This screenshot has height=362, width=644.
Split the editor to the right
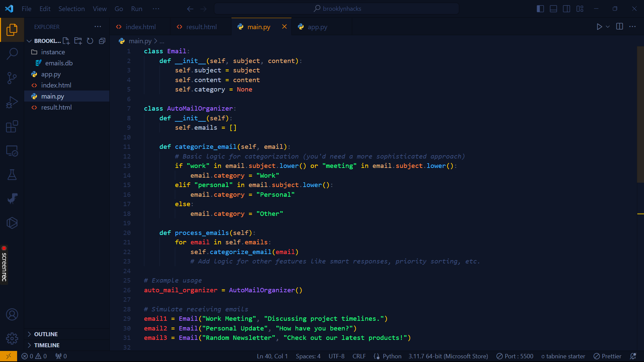[x=620, y=26]
